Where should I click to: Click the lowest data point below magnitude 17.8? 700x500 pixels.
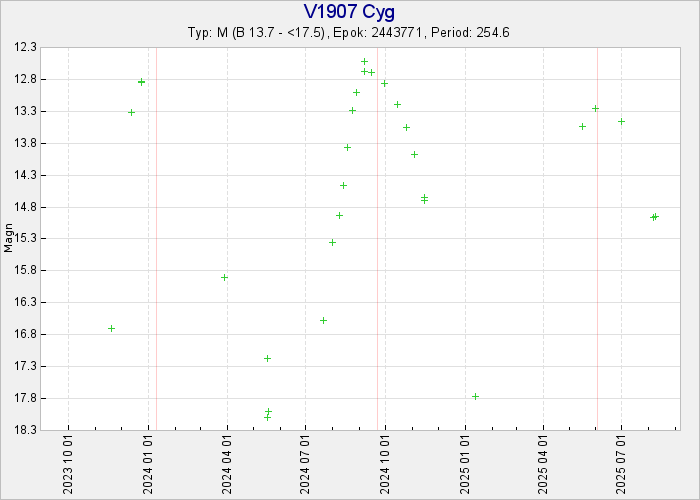[267, 416]
